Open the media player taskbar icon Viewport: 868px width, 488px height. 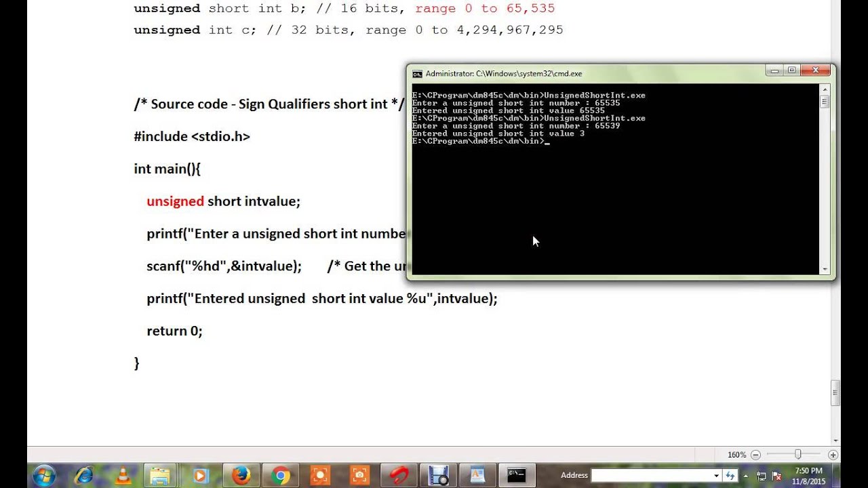coord(200,476)
